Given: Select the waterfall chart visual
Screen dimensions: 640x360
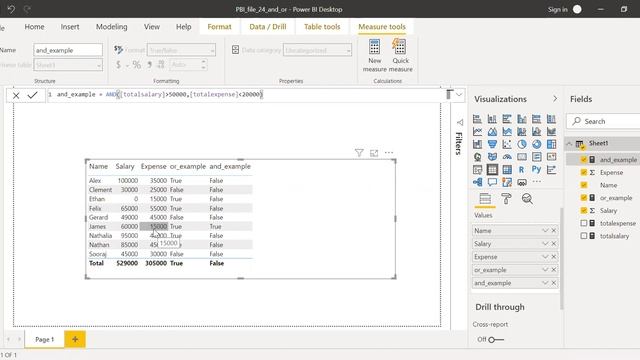Looking at the screenshot, I should tap(477, 144).
